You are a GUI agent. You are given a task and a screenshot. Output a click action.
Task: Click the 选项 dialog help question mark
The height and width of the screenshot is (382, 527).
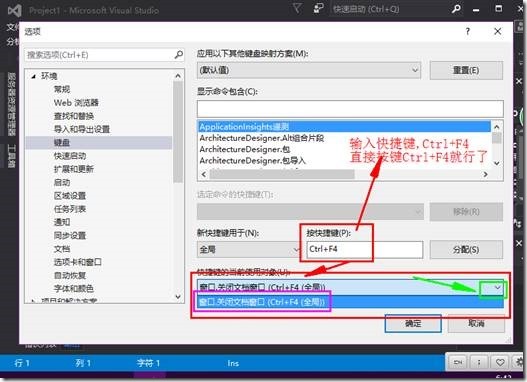pos(468,32)
